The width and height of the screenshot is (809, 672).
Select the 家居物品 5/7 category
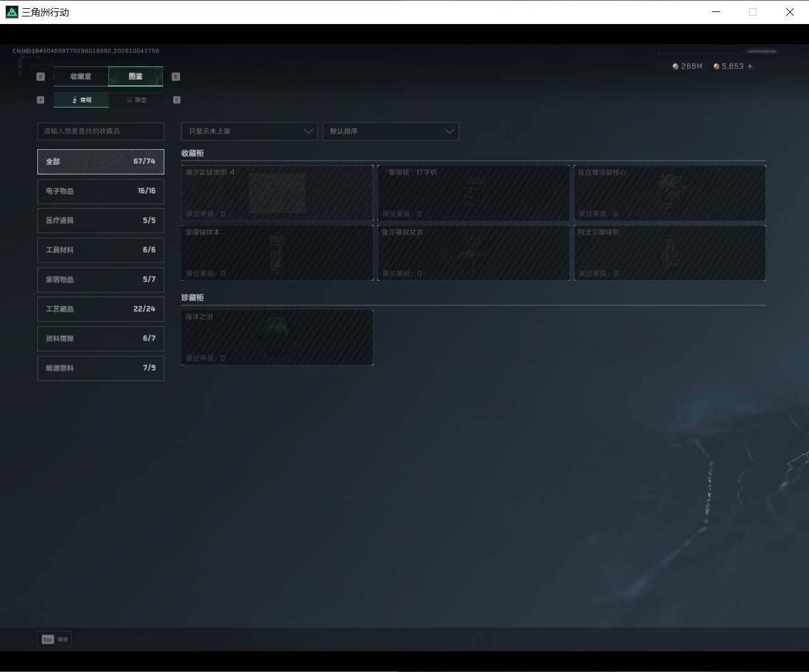click(100, 279)
